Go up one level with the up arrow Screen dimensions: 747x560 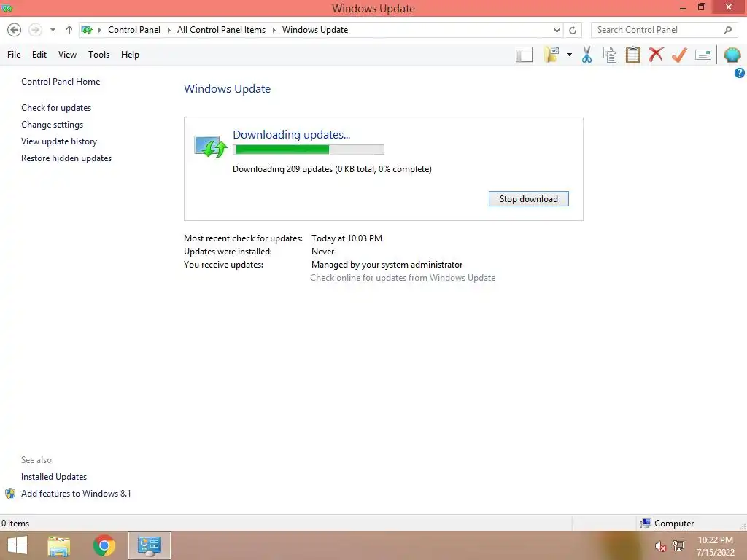69,30
